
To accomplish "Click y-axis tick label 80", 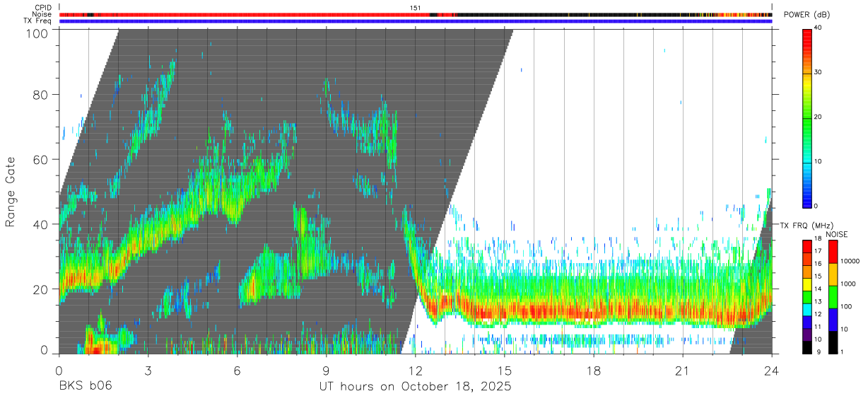I will pos(41,95).
